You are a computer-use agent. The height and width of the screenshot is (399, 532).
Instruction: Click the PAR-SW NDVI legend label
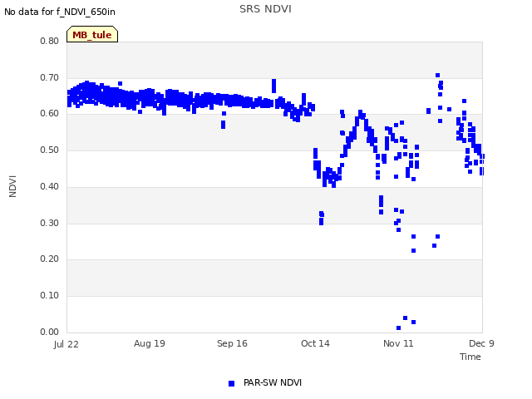tap(273, 382)
